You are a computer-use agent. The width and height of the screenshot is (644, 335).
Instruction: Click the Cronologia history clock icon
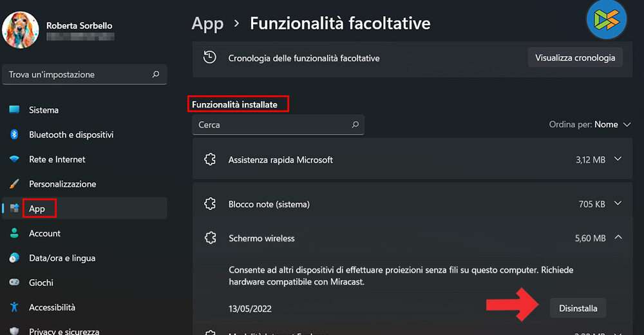[209, 57]
